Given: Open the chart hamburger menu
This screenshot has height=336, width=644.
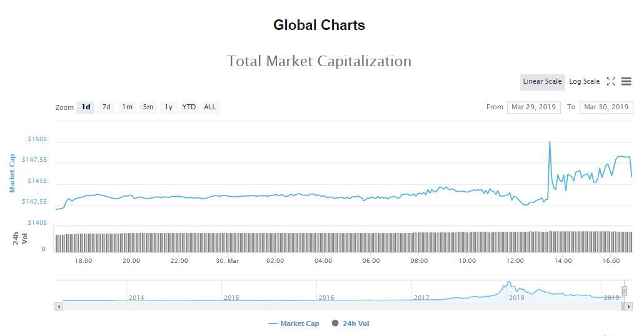Looking at the screenshot, I should point(626,82).
